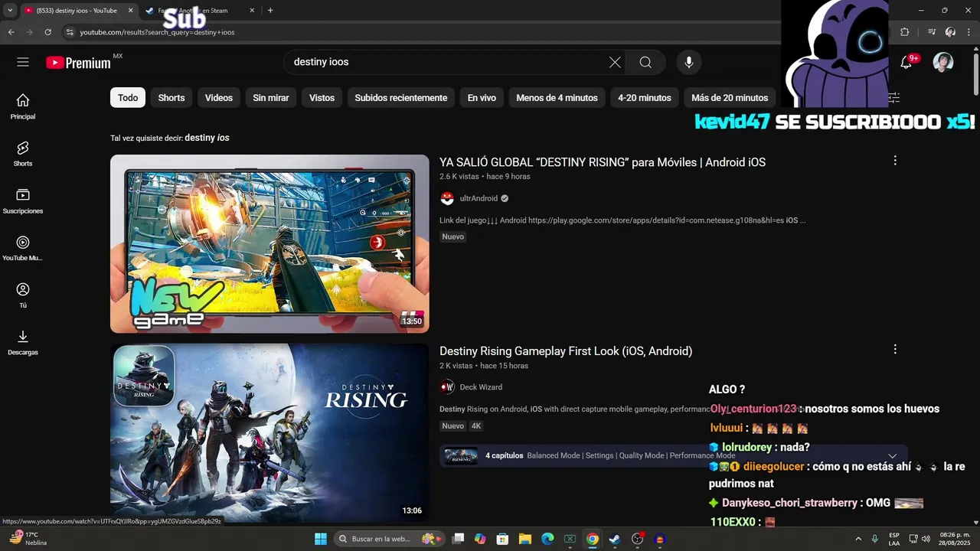Image resolution: width=980 pixels, height=551 pixels.
Task: Open 'Destiny Rising Gameplay First Look' title
Action: 566,351
